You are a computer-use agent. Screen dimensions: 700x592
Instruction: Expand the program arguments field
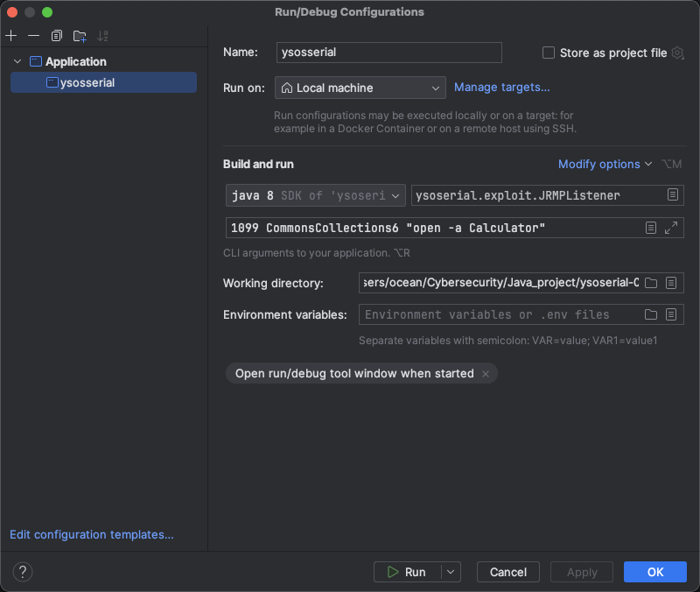[671, 228]
